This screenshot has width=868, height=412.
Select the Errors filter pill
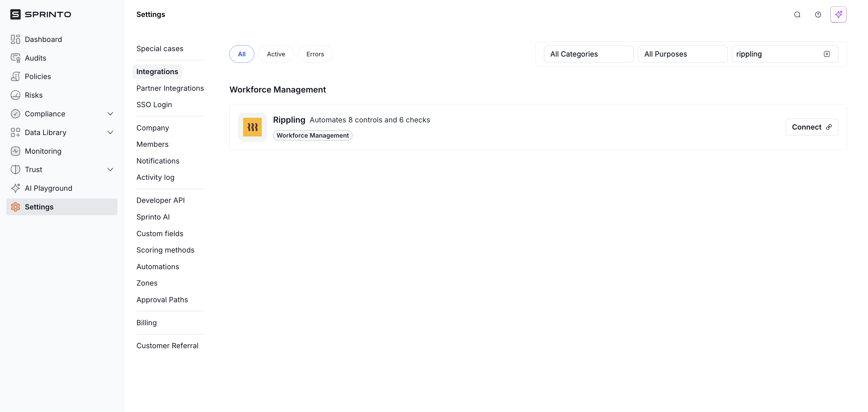[315, 54]
